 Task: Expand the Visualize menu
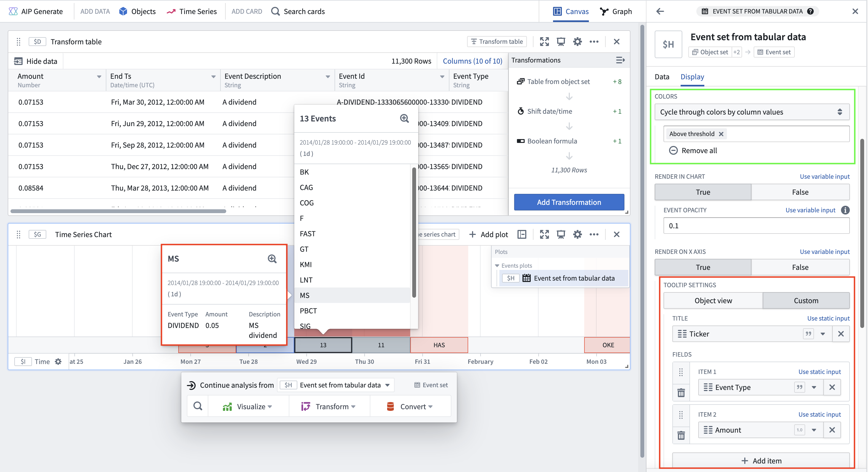248,406
